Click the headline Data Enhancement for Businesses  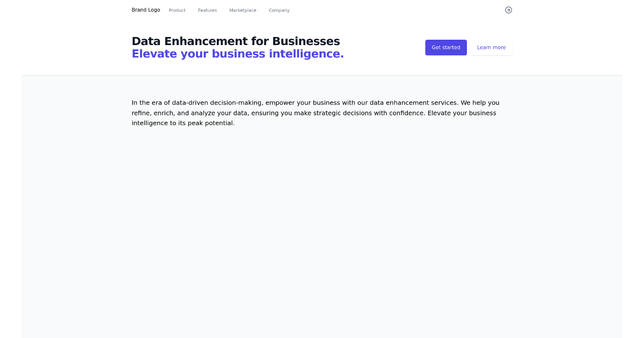pos(236,41)
